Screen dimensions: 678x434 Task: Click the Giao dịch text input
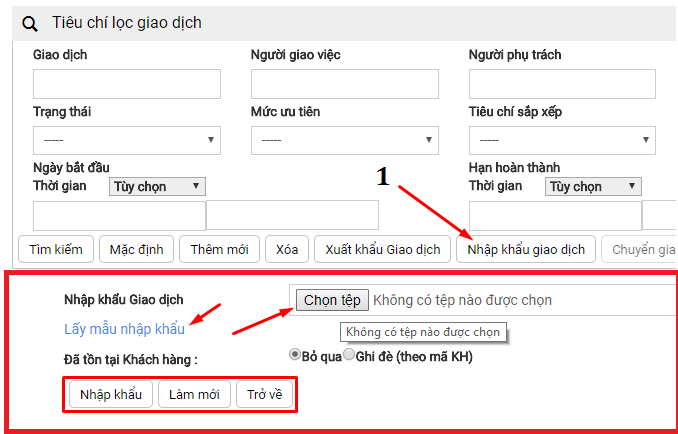pyautogui.click(x=127, y=84)
